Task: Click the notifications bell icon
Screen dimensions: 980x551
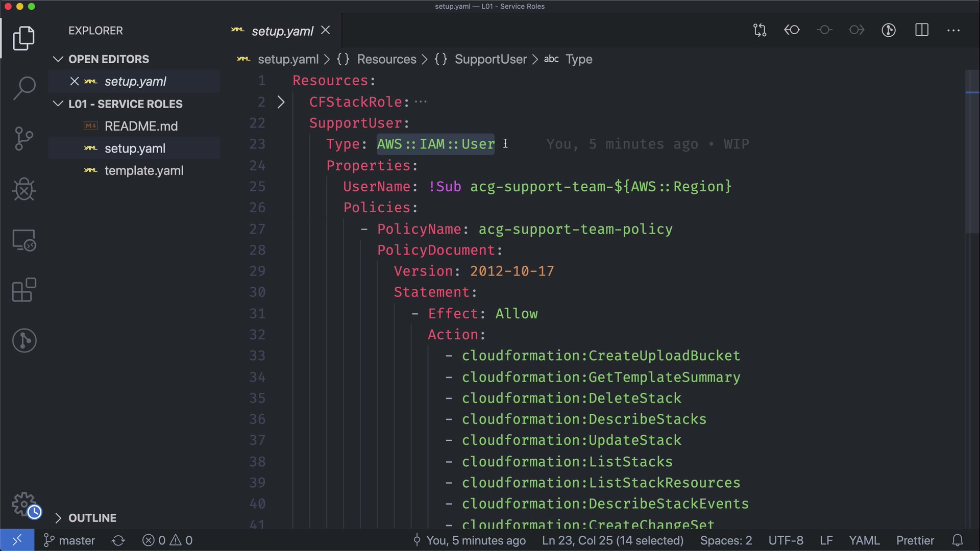Action: point(958,540)
